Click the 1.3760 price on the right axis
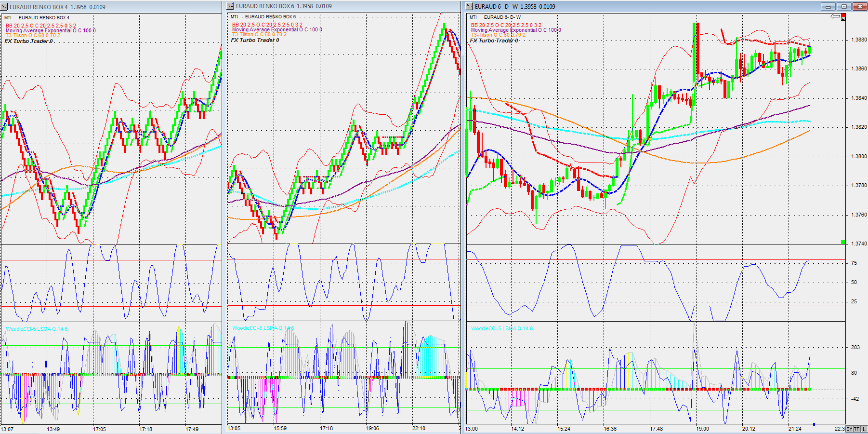 pos(859,215)
